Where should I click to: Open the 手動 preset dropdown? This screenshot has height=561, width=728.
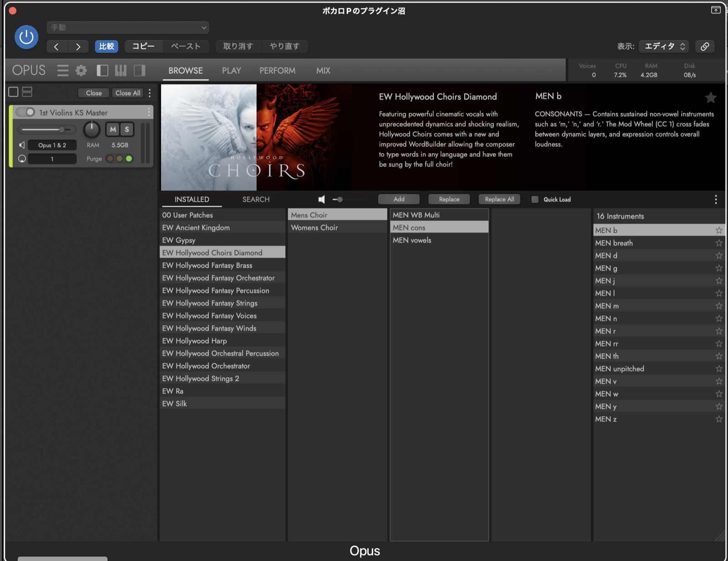(x=128, y=27)
